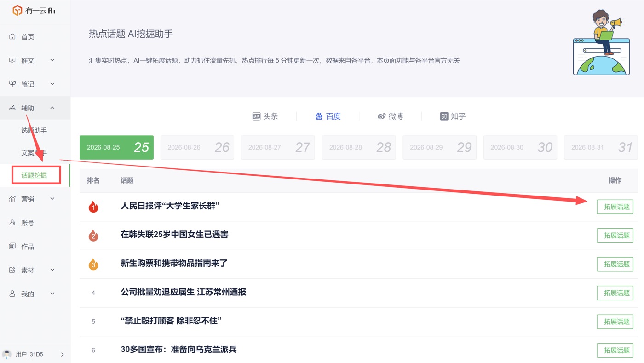The width and height of the screenshot is (644, 363).
Task: Click the 账号 person icon
Action: 12,223
